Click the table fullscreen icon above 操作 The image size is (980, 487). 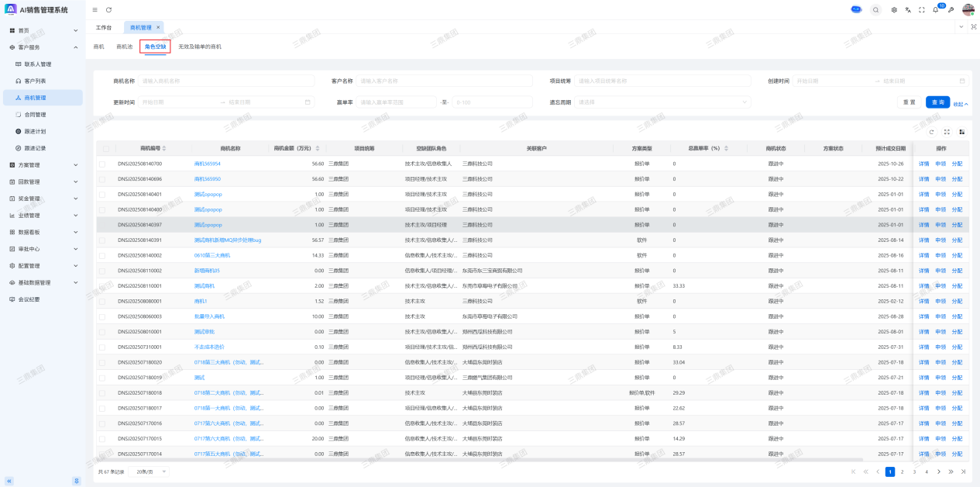pyautogui.click(x=947, y=132)
